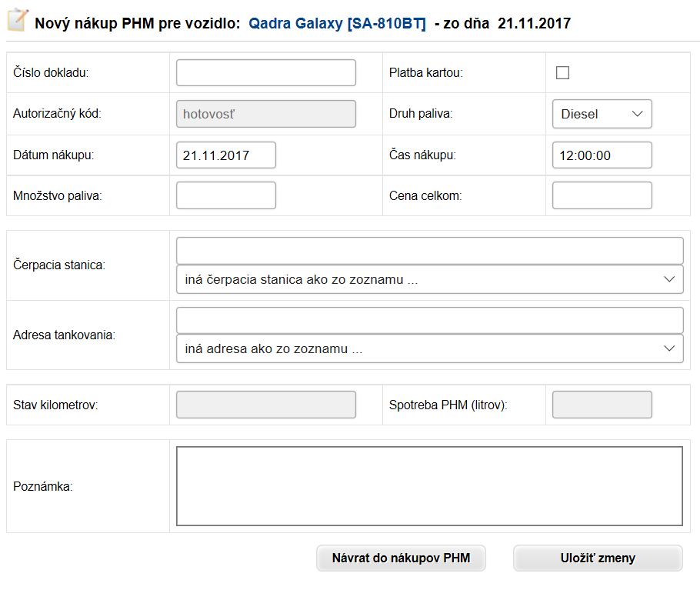The image size is (700, 590).
Task: Click the greyed Stav kilometrov field
Action: (x=266, y=405)
